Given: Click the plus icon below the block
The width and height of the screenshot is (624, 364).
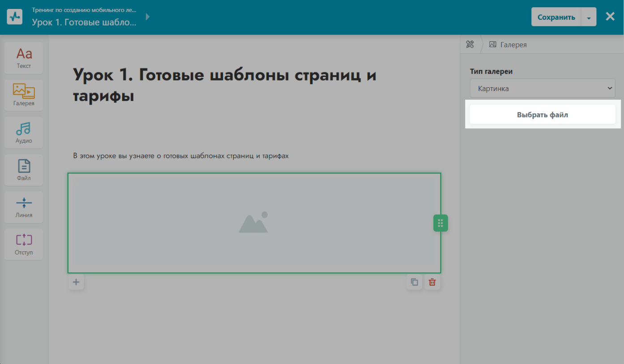Looking at the screenshot, I should coord(76,282).
